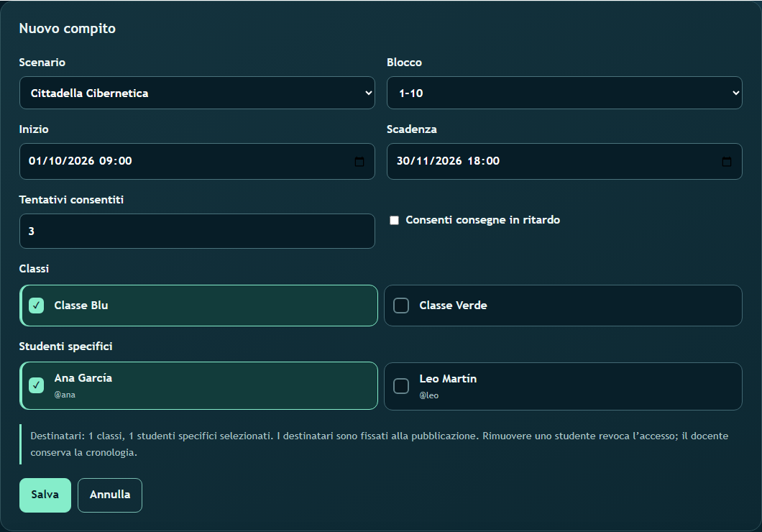Click the Scenario field label
762x532 pixels.
click(42, 63)
